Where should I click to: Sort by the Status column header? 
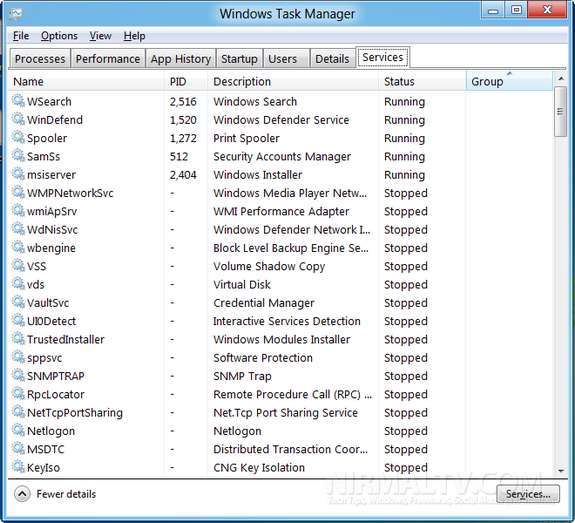click(422, 81)
